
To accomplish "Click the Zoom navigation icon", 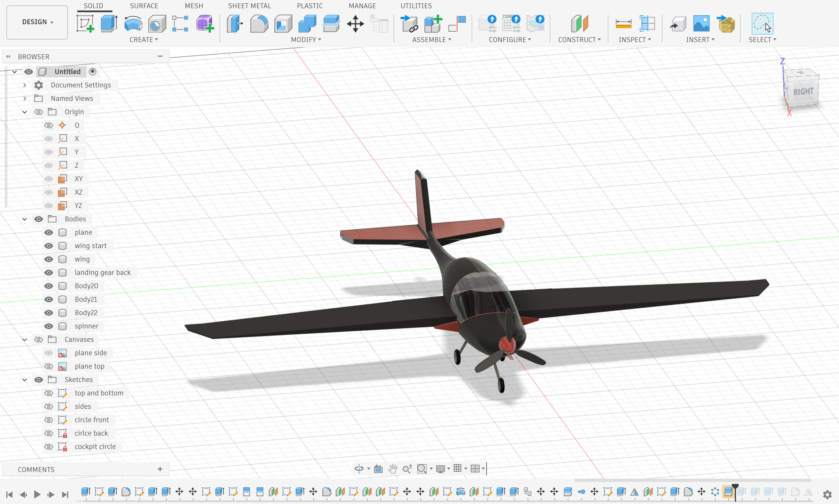I will click(x=407, y=468).
